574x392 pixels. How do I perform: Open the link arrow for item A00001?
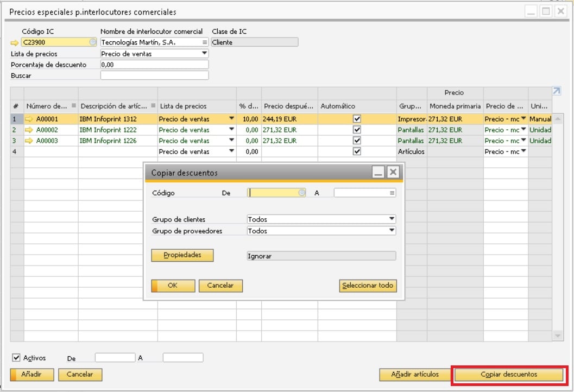tap(29, 119)
